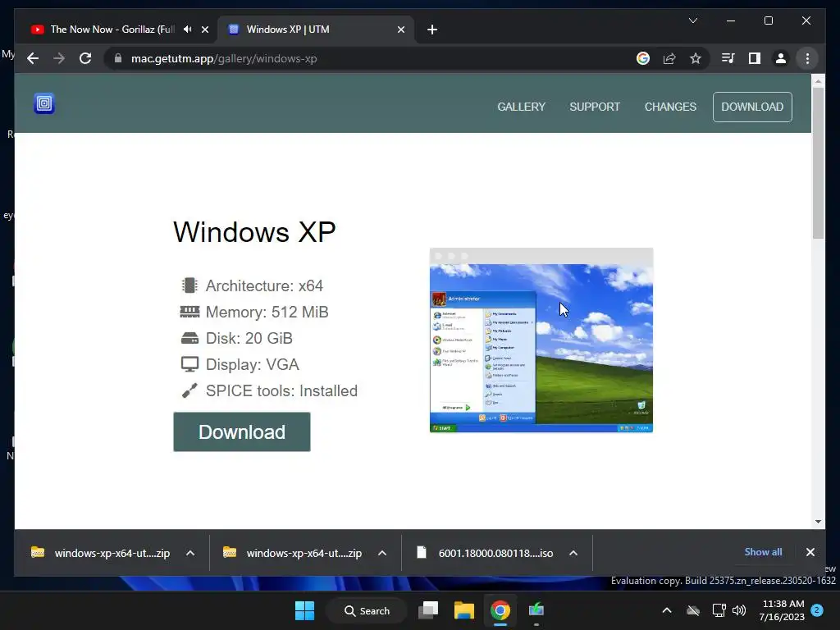Open Chrome side panel icon
The width and height of the screenshot is (840, 630).
coord(755,58)
